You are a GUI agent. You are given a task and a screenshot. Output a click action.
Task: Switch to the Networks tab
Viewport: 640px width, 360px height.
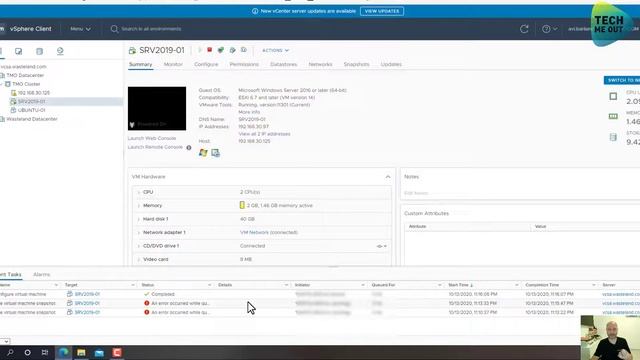pyautogui.click(x=320, y=64)
